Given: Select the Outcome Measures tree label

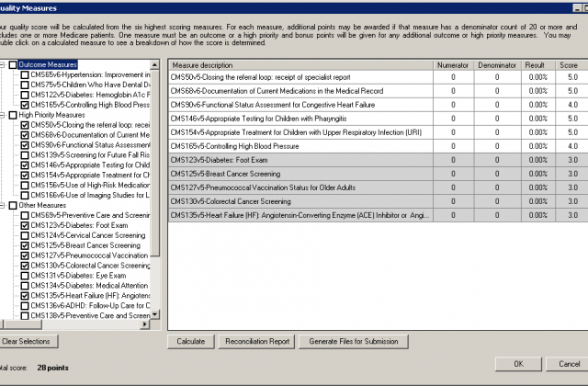Looking at the screenshot, I should click(x=48, y=65).
